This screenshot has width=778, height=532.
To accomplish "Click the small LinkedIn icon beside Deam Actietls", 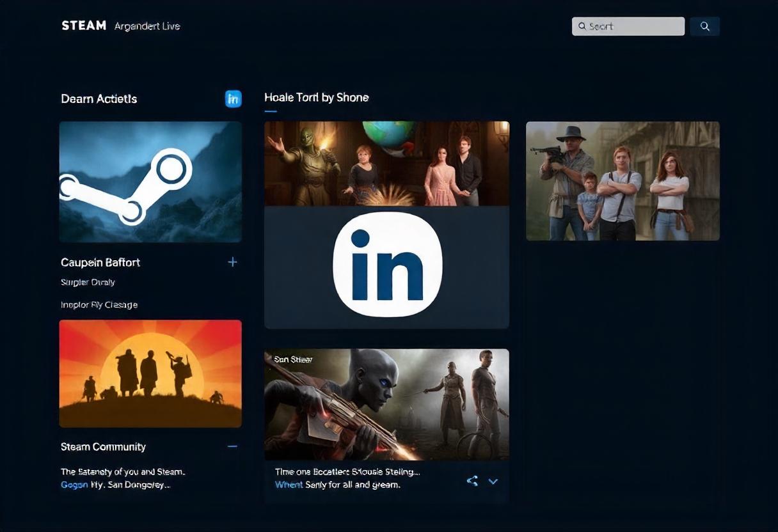I will 234,98.
